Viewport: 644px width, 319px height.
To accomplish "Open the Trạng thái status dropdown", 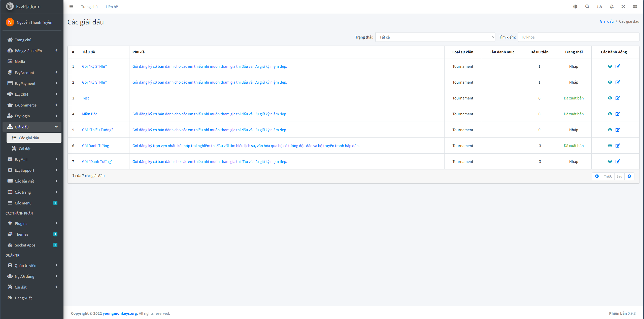I will pyautogui.click(x=435, y=37).
